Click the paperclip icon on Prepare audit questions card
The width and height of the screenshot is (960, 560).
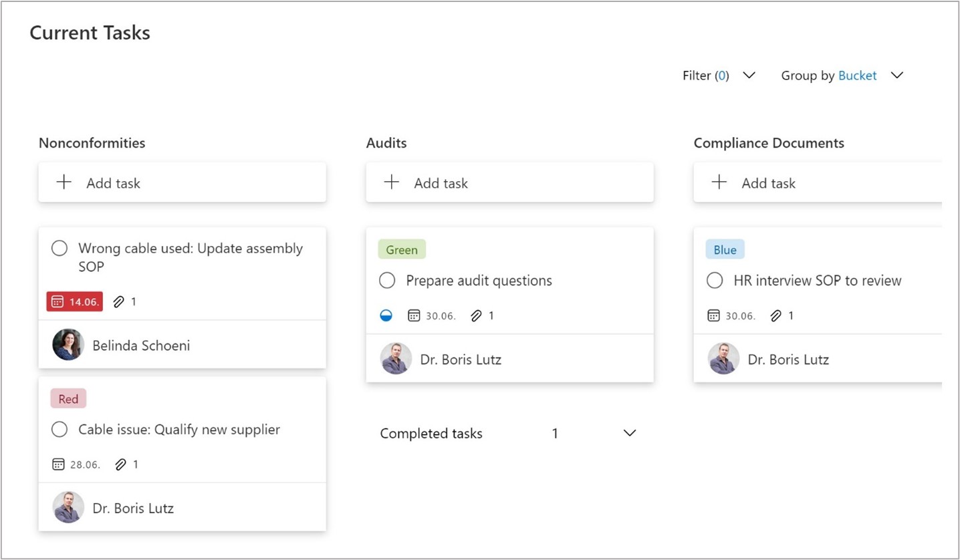tap(476, 315)
